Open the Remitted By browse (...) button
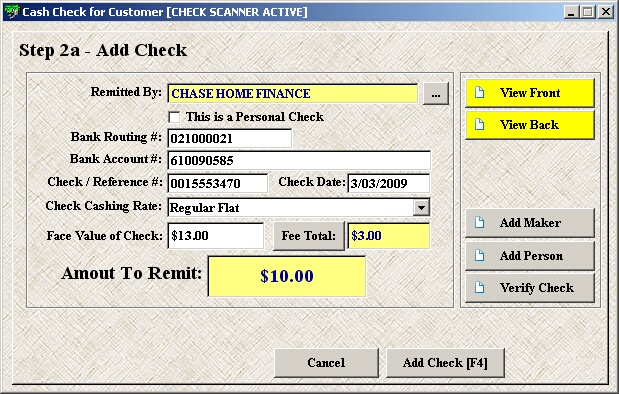 tap(436, 94)
